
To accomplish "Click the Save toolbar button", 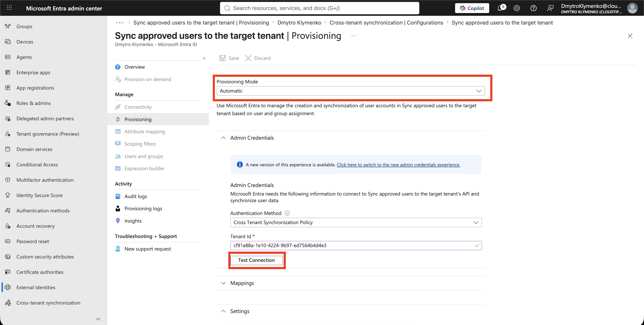I will (x=229, y=58).
